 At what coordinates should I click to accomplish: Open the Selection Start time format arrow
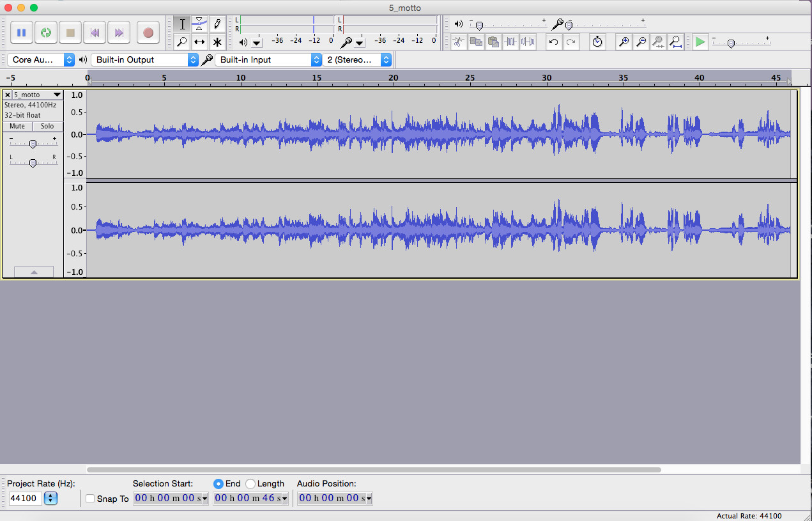[204, 499]
